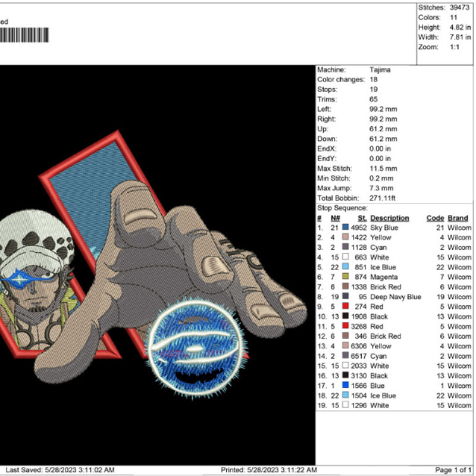Click the Deep Navy Blue swatch in stop 8
Viewport: 476px width, 476px height.
point(345,297)
